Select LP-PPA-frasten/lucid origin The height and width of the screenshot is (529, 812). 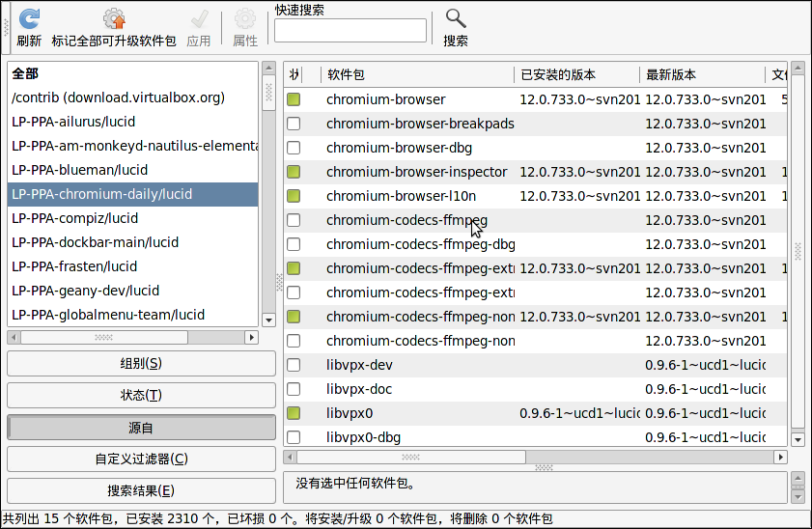click(132, 266)
